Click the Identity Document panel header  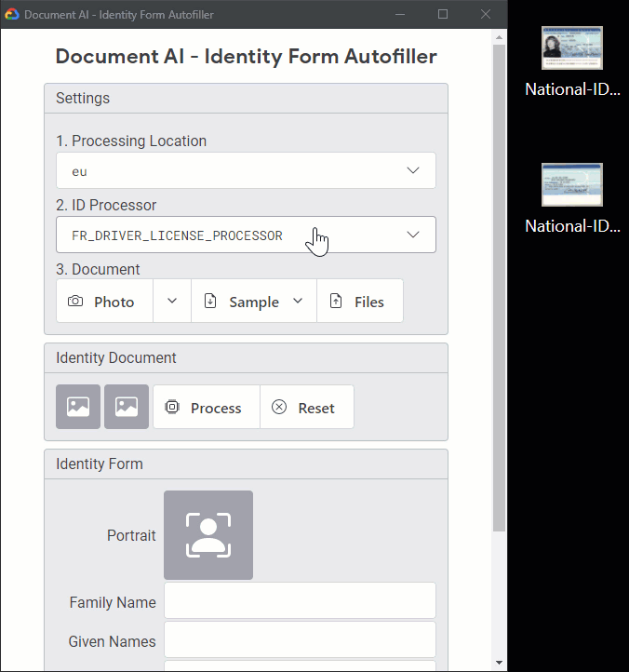pyautogui.click(x=246, y=357)
